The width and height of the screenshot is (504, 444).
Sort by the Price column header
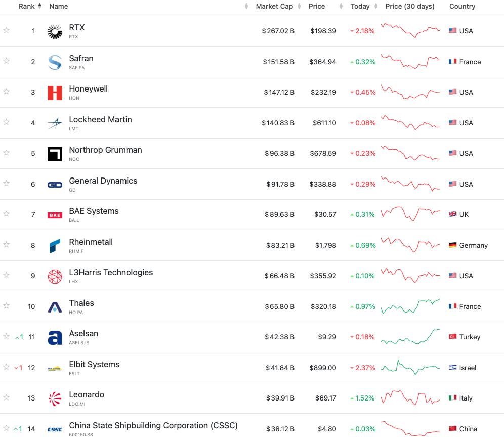pyautogui.click(x=317, y=7)
